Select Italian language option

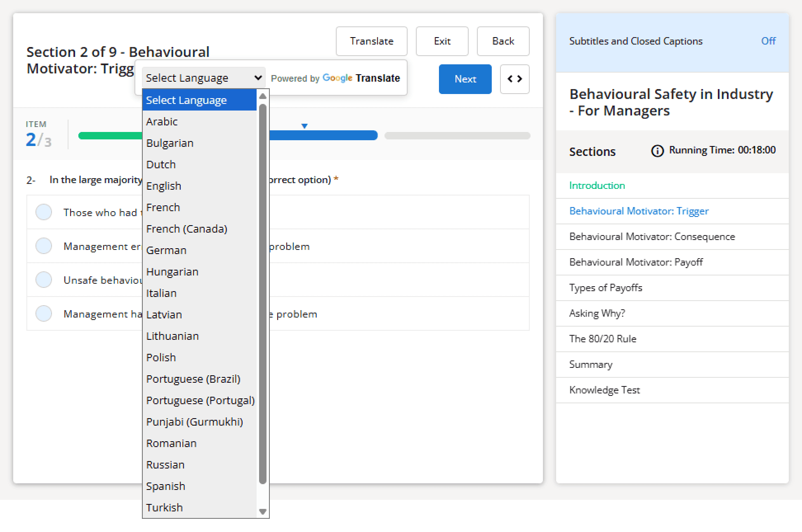click(x=200, y=293)
